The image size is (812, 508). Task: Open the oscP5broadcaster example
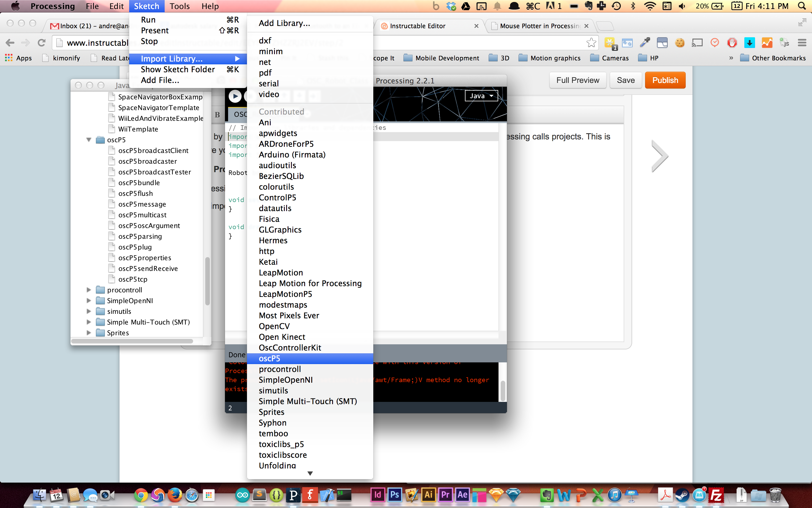point(147,161)
